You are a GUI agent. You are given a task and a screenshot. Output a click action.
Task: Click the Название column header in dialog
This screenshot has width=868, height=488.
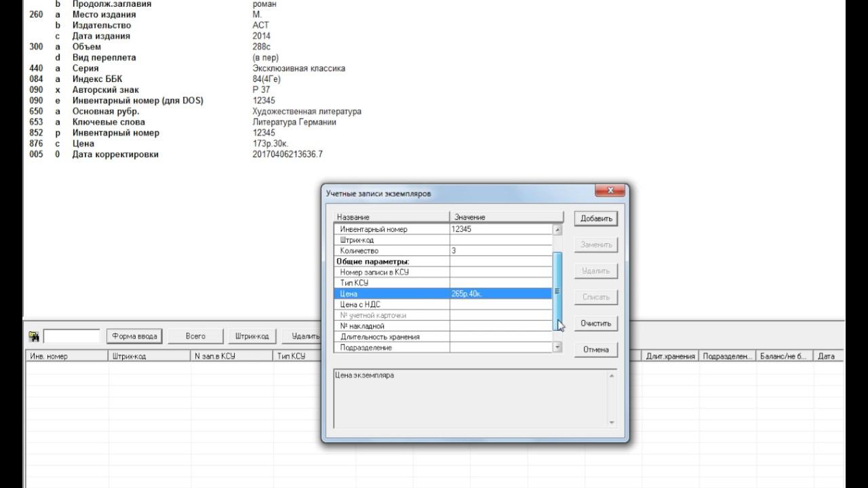391,217
